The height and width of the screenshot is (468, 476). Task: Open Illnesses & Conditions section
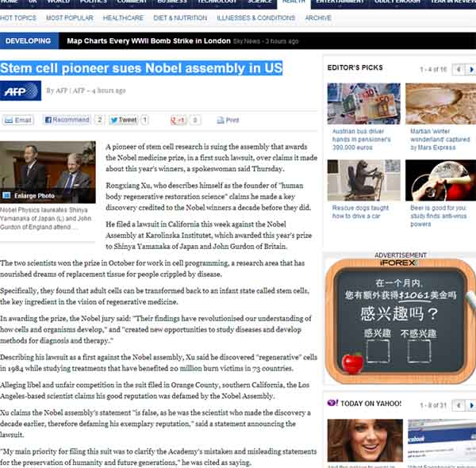pos(255,17)
